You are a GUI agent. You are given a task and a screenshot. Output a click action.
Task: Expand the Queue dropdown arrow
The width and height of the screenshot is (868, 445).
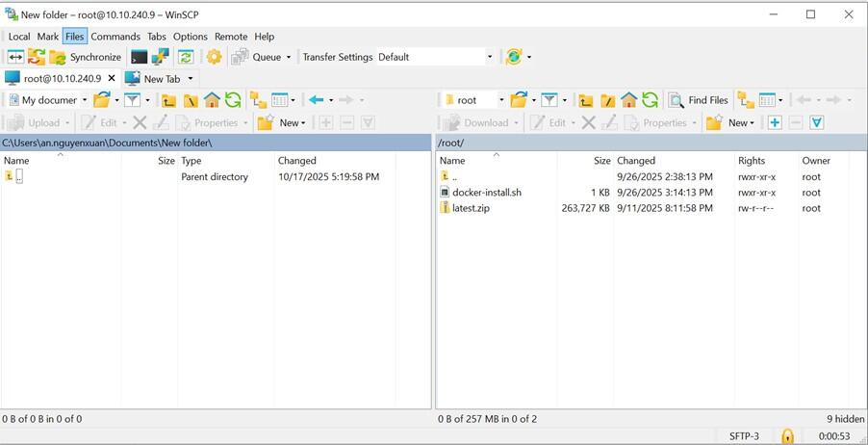289,57
